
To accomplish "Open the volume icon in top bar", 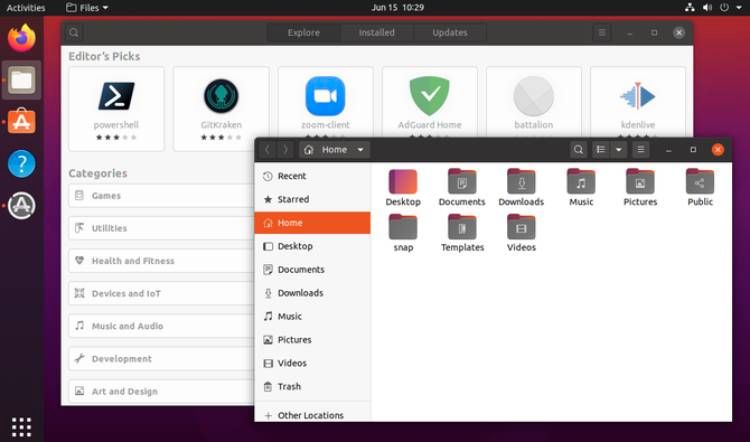I will coord(707,8).
